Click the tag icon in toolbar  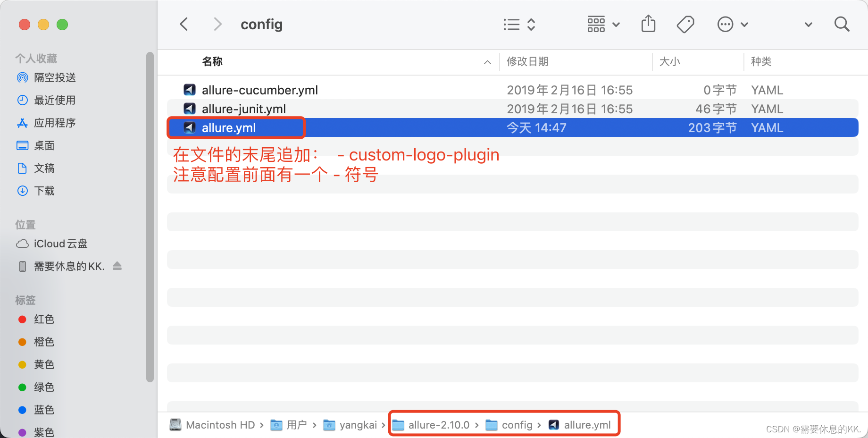click(x=685, y=24)
